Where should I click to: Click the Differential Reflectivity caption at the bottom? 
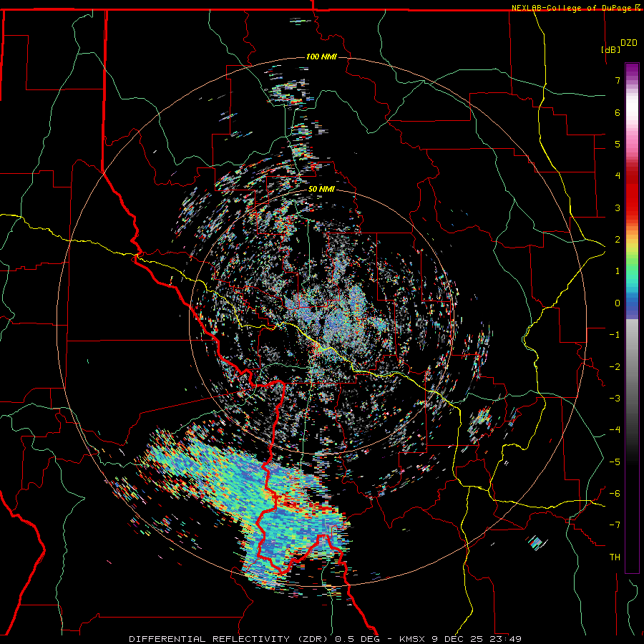coord(325,639)
